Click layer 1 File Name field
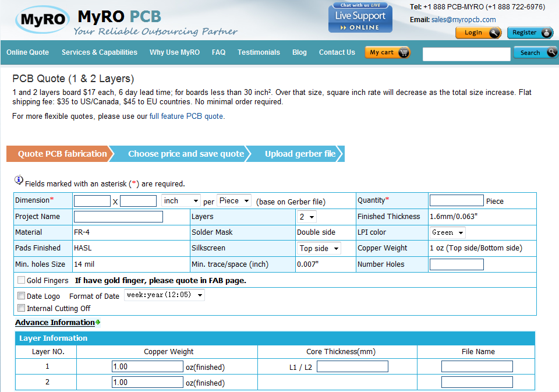The height and width of the screenshot is (392, 559). tap(477, 366)
